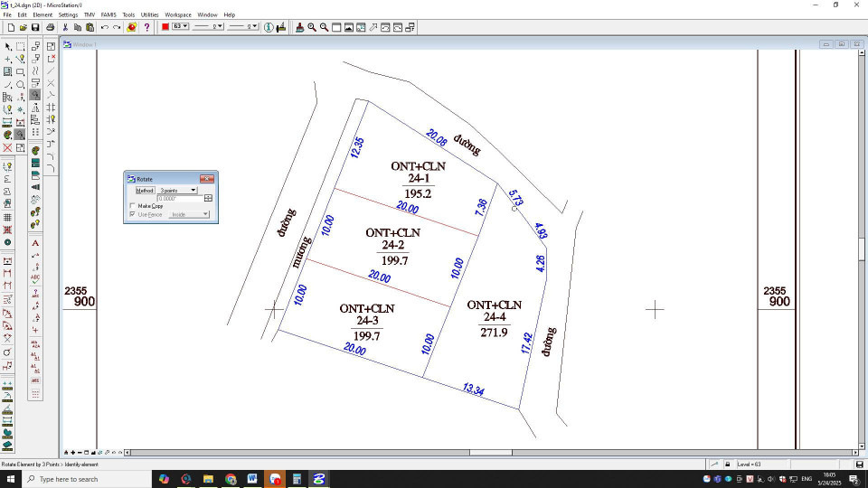Image resolution: width=868 pixels, height=488 pixels.
Task: Cut selection with the scissors icon
Action: click(65, 28)
